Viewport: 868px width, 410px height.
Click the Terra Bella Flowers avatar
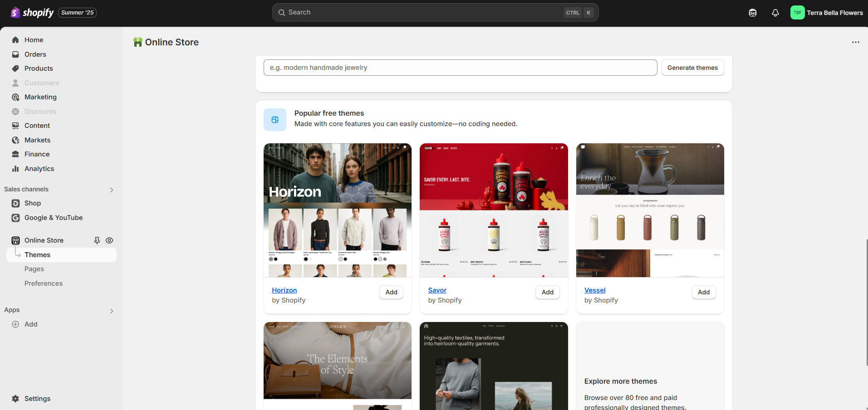pos(797,13)
